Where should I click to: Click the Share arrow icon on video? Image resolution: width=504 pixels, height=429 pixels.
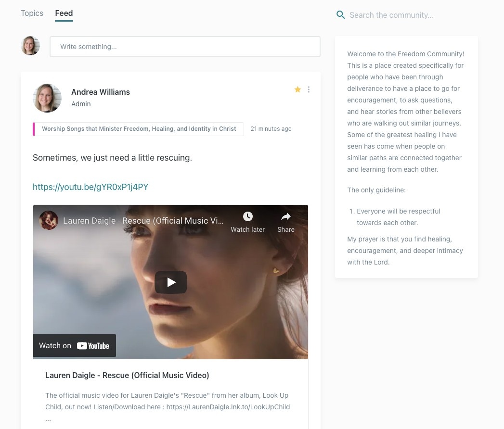[286, 217]
